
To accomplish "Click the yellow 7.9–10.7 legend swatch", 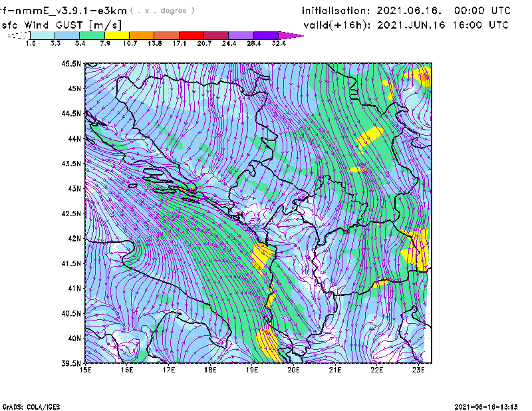I will tap(117, 35).
